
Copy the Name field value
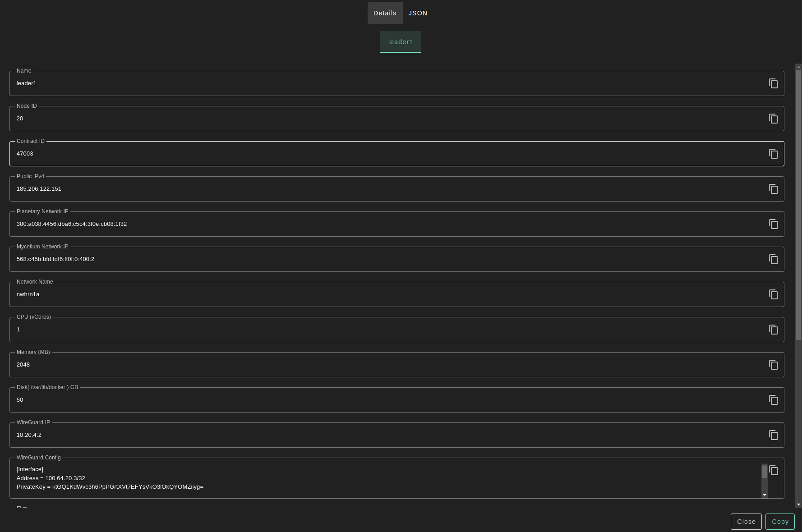[x=773, y=83]
